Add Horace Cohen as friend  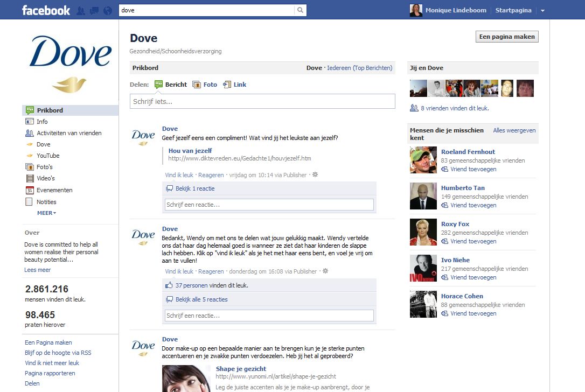(x=473, y=314)
